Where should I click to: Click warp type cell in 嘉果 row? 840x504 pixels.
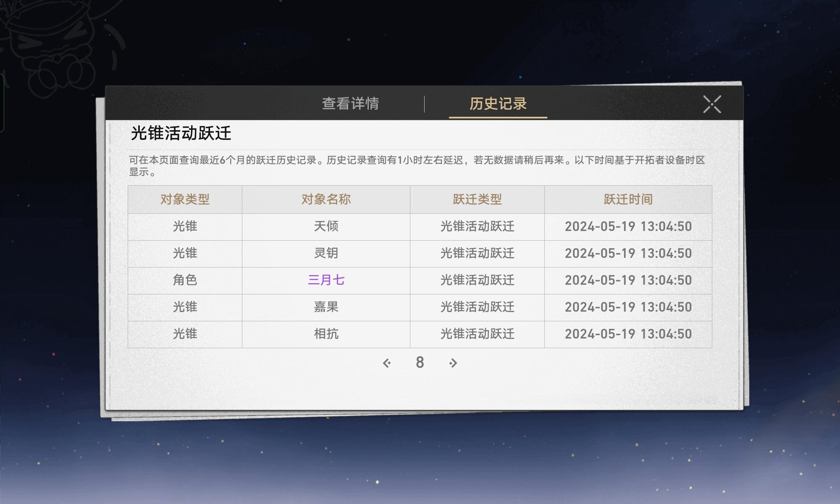coord(477,307)
